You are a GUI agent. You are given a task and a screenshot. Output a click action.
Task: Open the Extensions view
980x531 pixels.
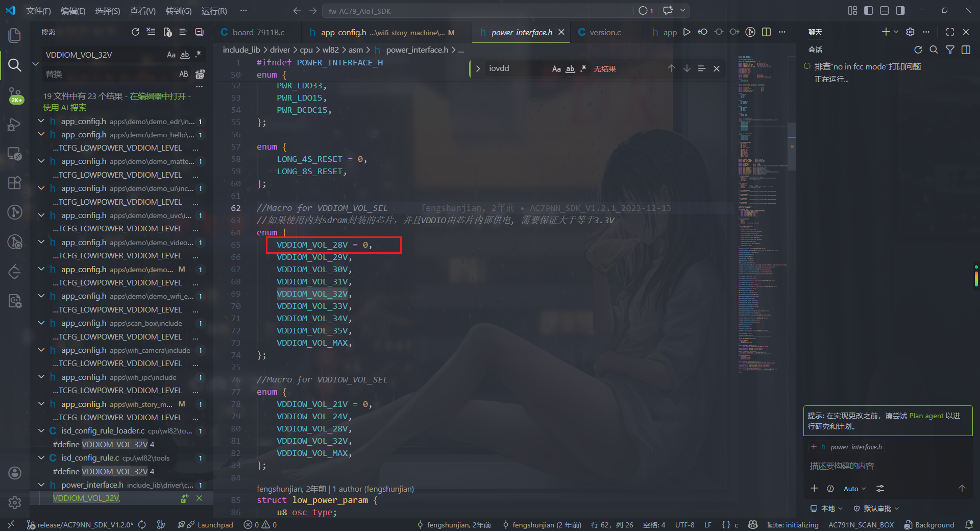tap(15, 183)
